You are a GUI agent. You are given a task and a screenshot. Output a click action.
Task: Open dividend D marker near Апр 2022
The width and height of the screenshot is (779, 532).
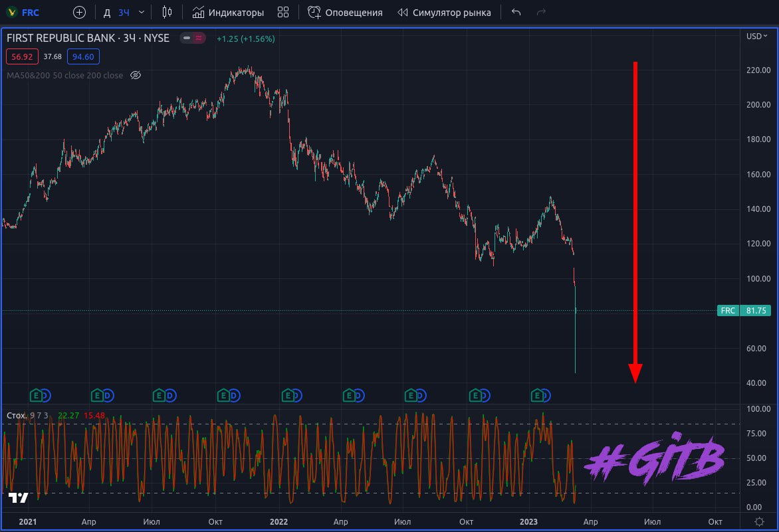coord(359,396)
